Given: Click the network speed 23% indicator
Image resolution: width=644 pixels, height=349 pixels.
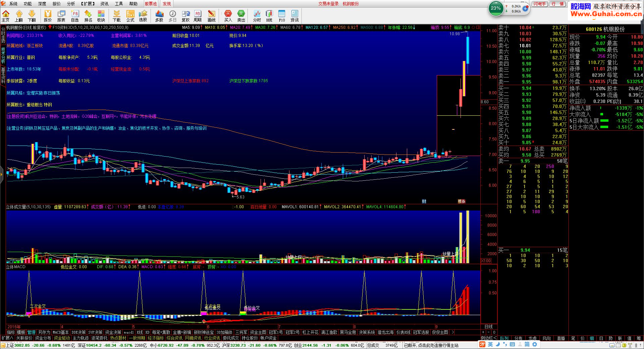Looking at the screenshot, I should [496, 8].
